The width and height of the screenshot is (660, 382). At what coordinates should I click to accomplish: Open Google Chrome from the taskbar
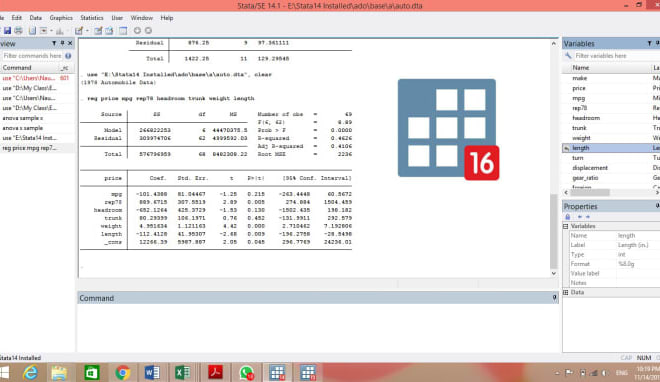122,373
